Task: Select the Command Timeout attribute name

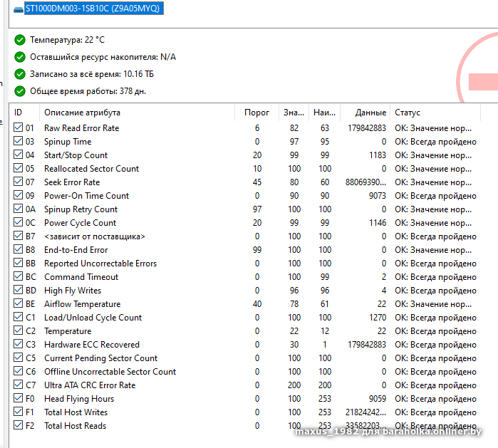Action: [81, 277]
